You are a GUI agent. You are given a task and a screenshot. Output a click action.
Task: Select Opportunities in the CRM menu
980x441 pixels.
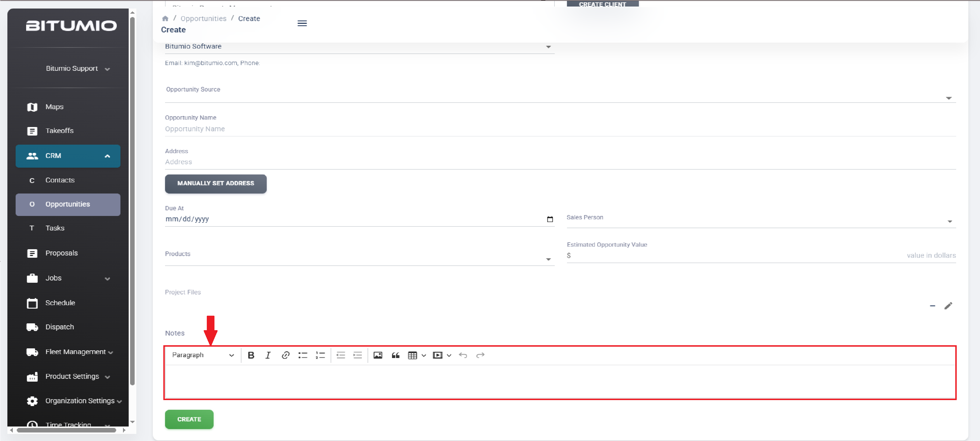[68, 205]
